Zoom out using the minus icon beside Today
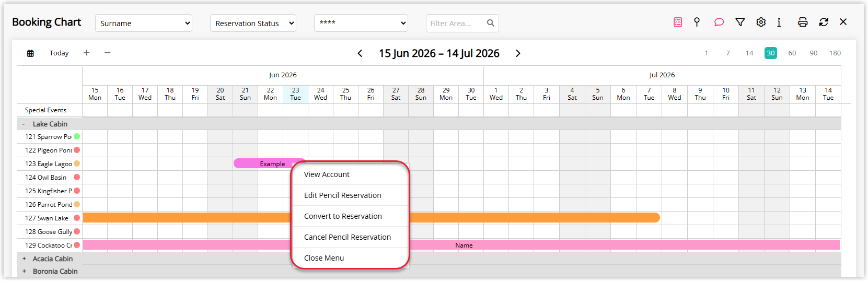 tap(107, 53)
